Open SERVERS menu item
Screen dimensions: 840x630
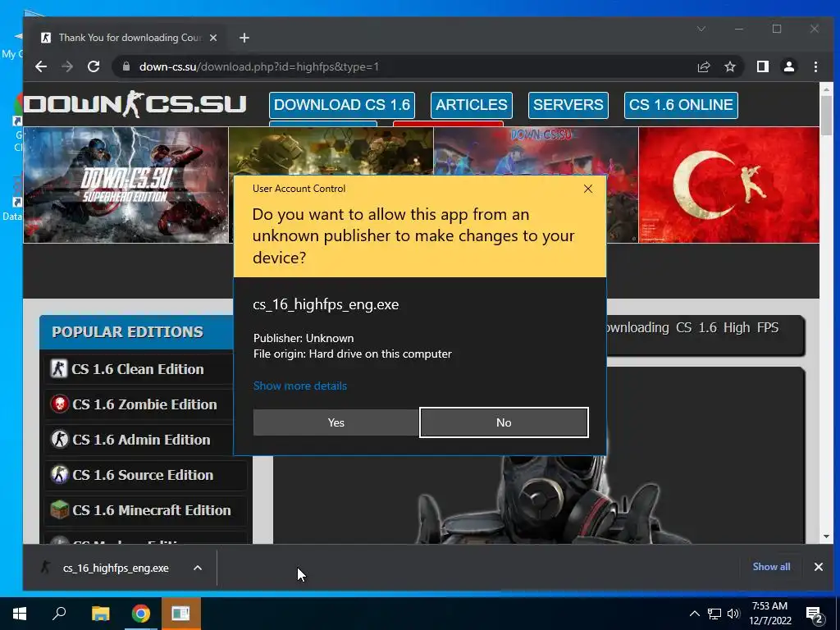click(x=568, y=105)
